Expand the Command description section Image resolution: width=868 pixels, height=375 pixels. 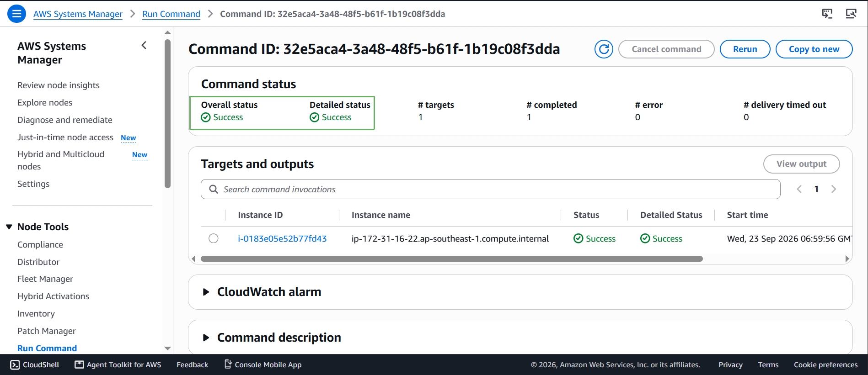tap(206, 338)
